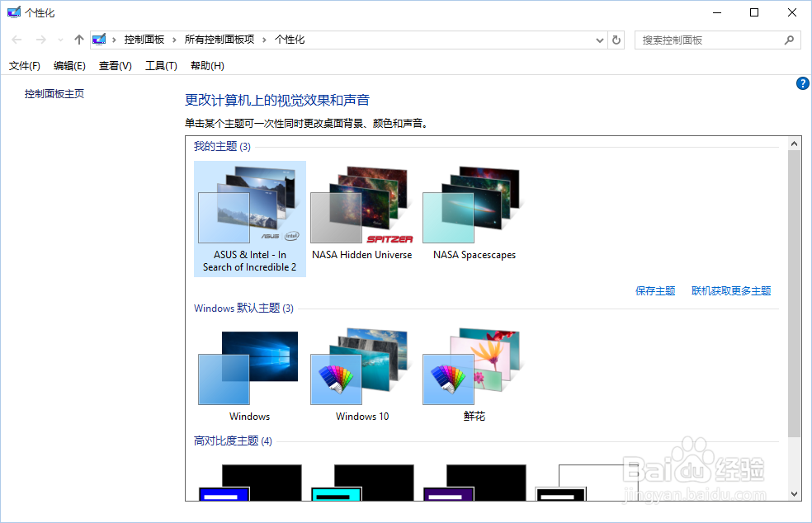This screenshot has height=523, width=812.
Task: Click the 个性化 window title icon
Action: tap(14, 12)
